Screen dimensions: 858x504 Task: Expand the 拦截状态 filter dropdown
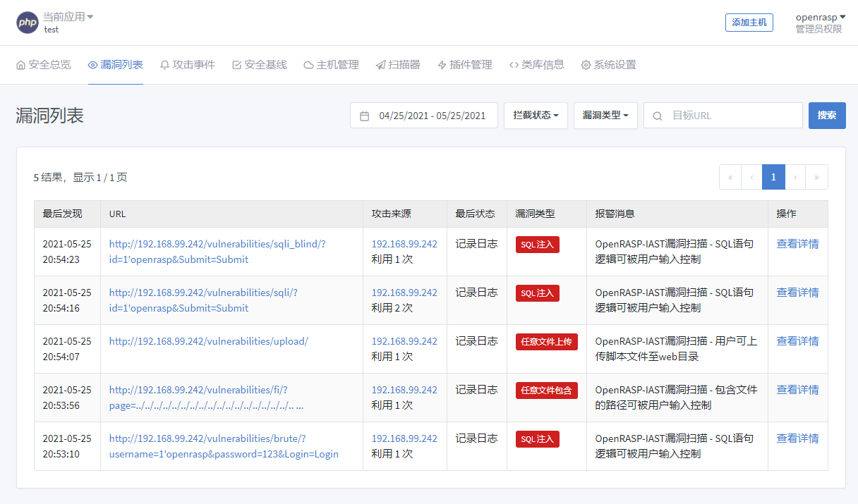[x=536, y=116]
